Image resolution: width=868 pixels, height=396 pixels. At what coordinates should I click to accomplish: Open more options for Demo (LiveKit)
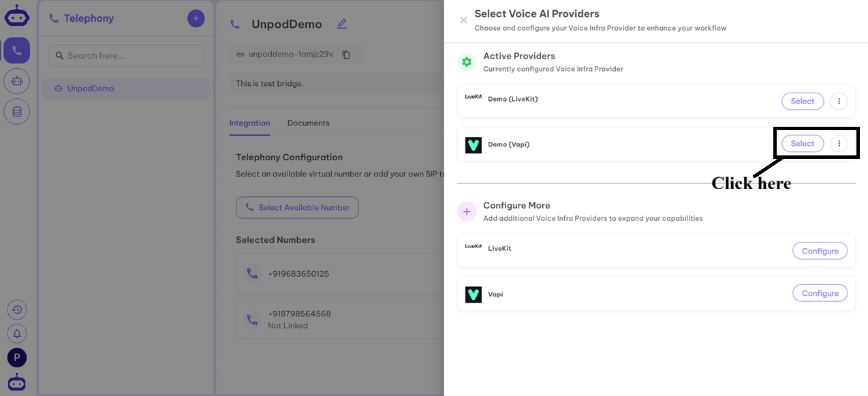(839, 102)
